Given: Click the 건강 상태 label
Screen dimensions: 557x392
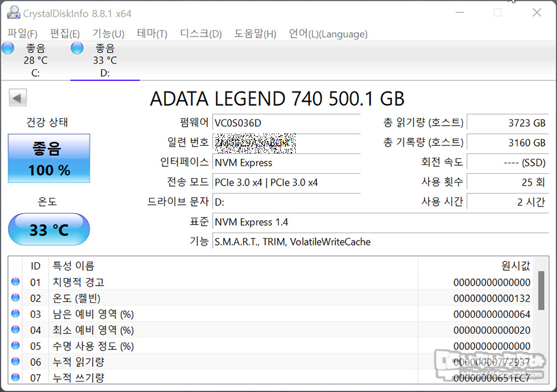Looking at the screenshot, I should pos(47,122).
